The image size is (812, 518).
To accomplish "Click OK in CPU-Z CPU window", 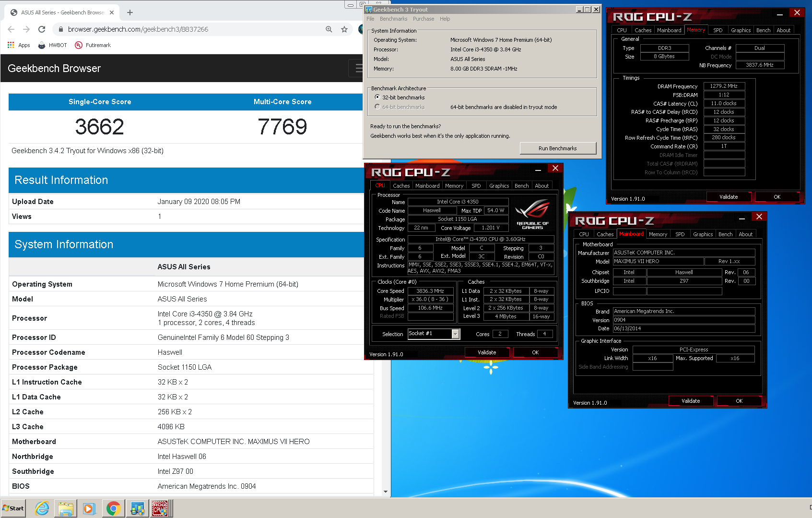I will pos(535,352).
